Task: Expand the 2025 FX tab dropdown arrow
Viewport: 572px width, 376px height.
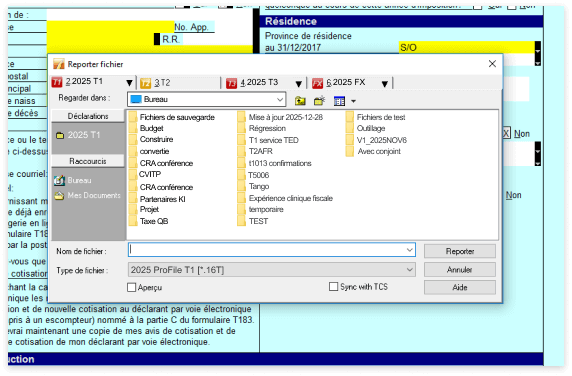Action: 384,84
